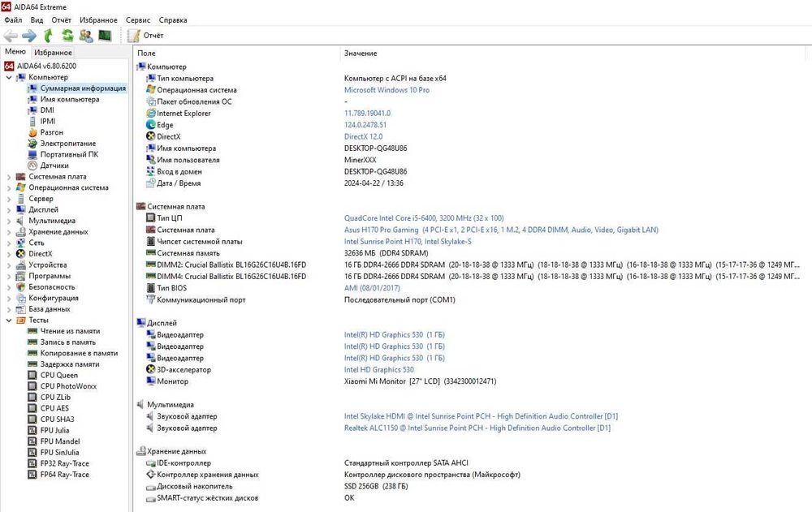Click the CPU Queen benchmark icon
Image resolution: width=812 pixels, height=512 pixels.
(x=32, y=376)
